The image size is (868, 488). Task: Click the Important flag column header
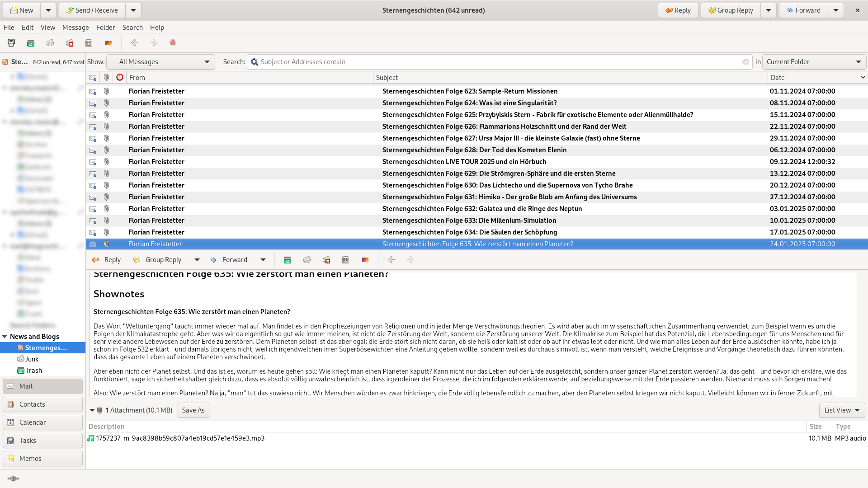pos(120,77)
